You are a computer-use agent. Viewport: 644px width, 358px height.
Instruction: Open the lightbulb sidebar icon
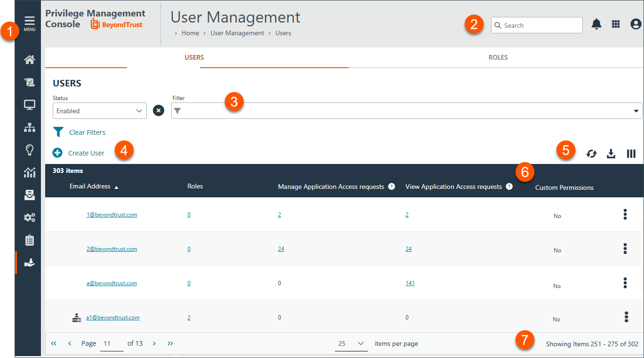tap(30, 150)
